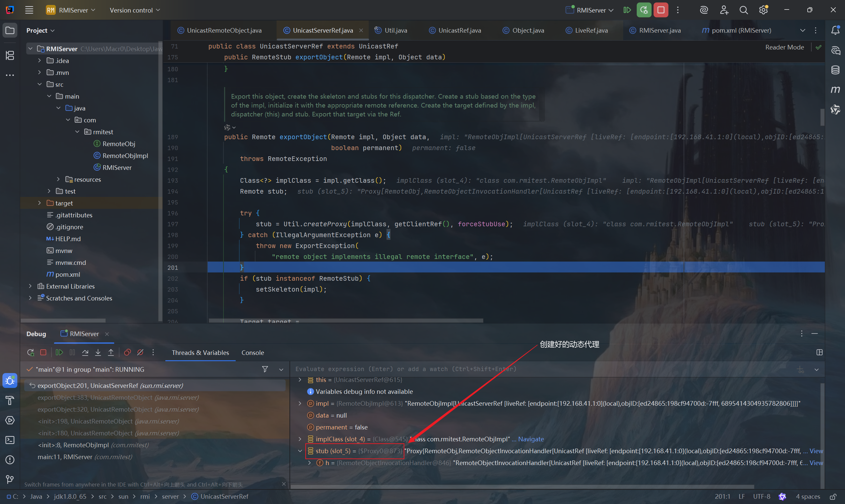This screenshot has height=504, width=845.
Task: Click Step Over in debug toolbar
Action: click(x=85, y=353)
